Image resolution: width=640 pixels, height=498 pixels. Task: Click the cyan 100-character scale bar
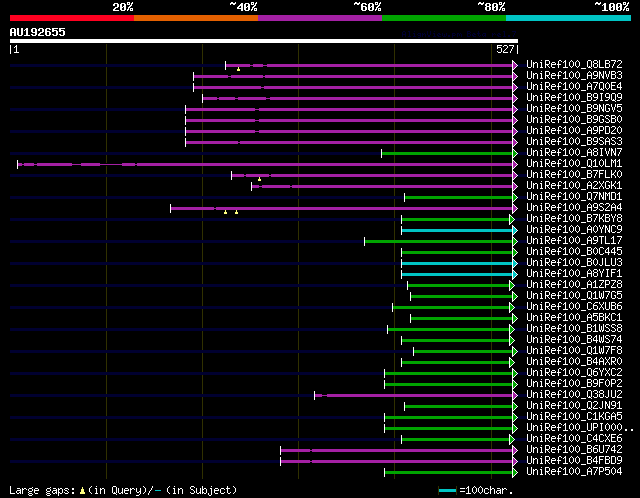coord(447,491)
